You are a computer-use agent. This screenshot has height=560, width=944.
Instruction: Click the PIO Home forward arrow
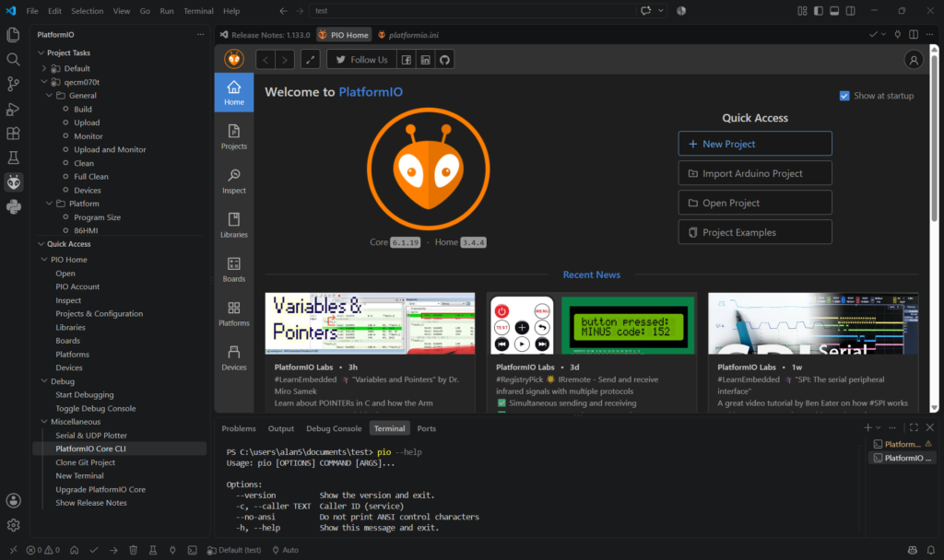click(x=285, y=60)
